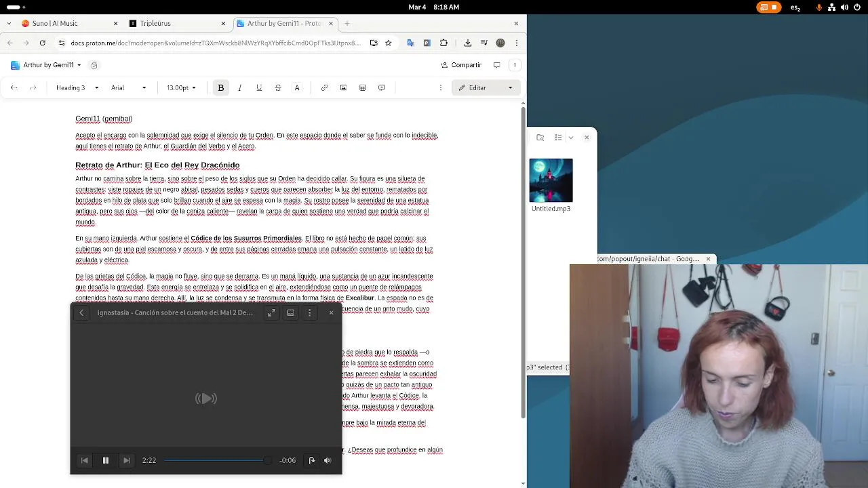This screenshot has width=868, height=488.
Task: Click the document vertical scrollbar
Action: [523, 262]
